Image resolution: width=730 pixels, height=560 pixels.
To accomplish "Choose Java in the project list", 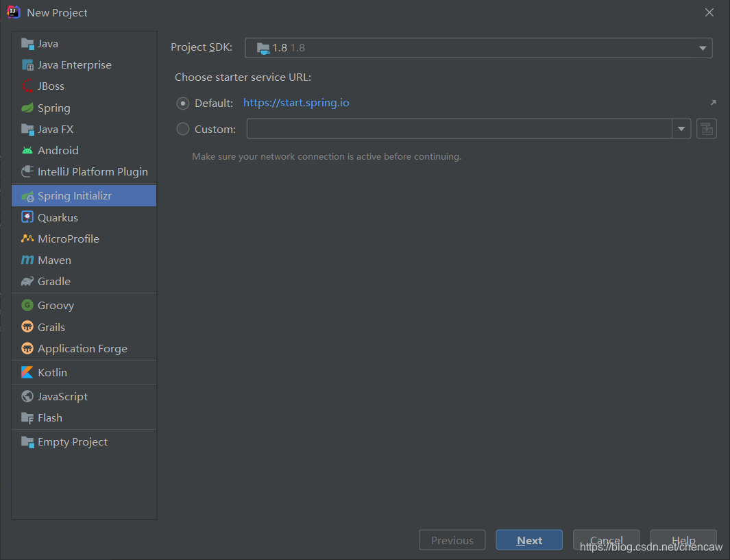I will click(84, 44).
